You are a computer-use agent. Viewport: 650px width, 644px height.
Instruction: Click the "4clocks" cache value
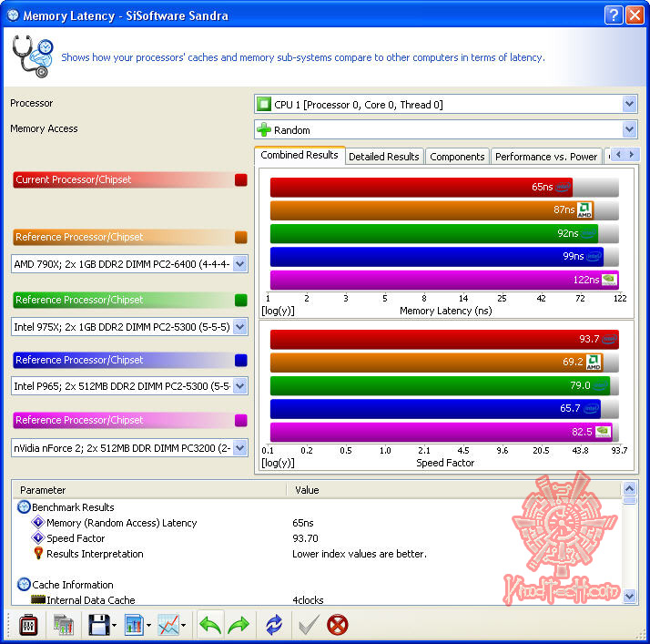pos(308,599)
